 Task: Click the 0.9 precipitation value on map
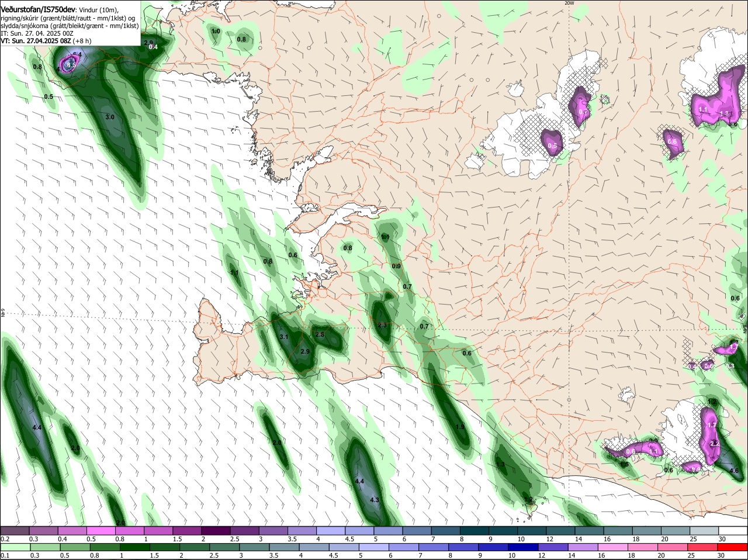pyautogui.click(x=396, y=266)
